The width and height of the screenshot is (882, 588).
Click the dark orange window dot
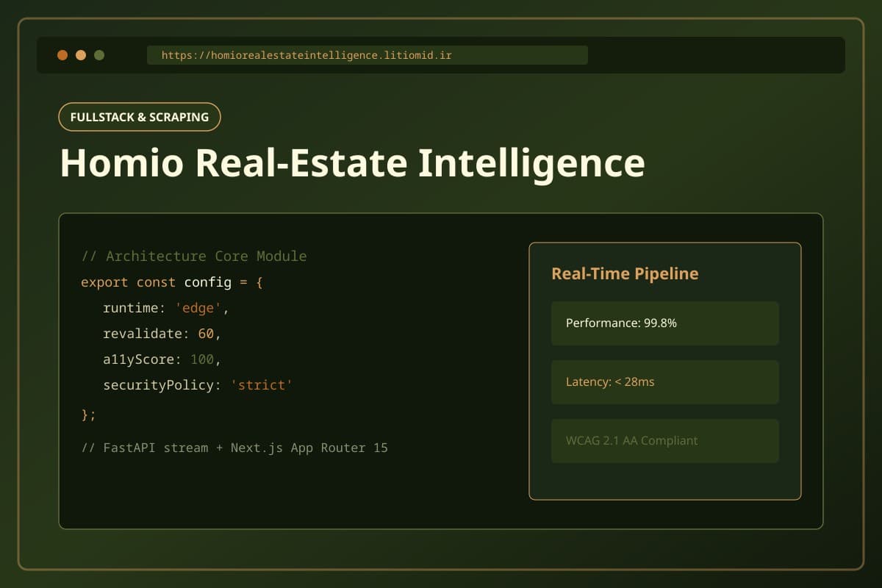click(62, 55)
